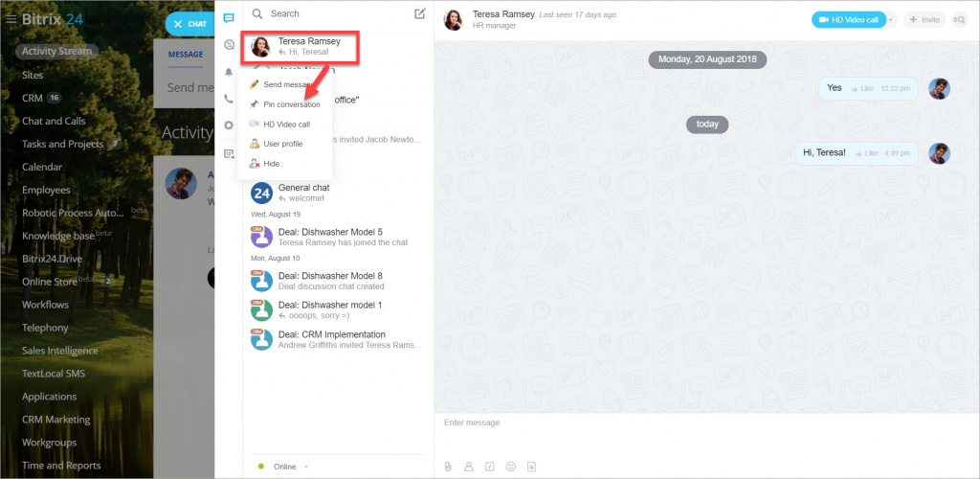Open Deal: Dishwasher Model 5 chat
Screen dimensions: 980x479
338,237
